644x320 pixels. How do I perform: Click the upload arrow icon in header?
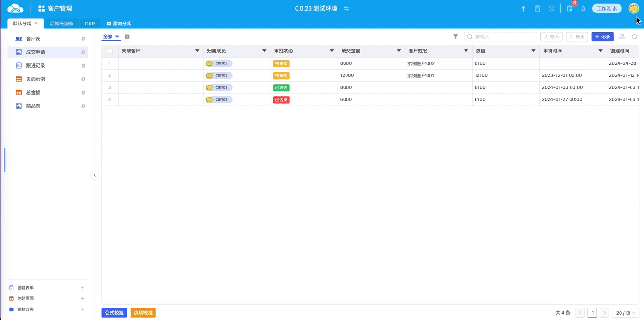[x=523, y=9]
